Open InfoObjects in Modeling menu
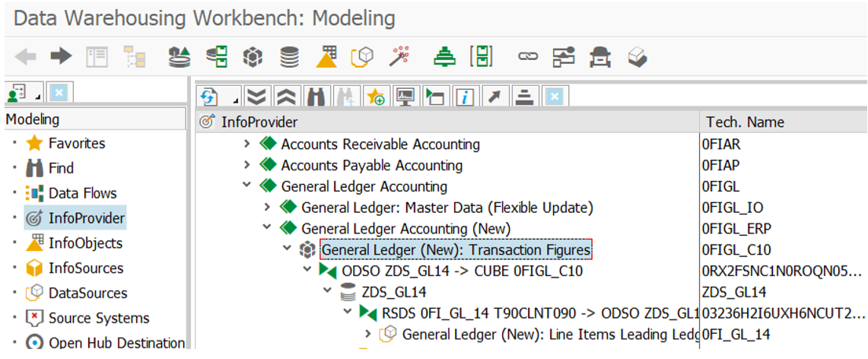This screenshot has height=359, width=868. coord(85,243)
